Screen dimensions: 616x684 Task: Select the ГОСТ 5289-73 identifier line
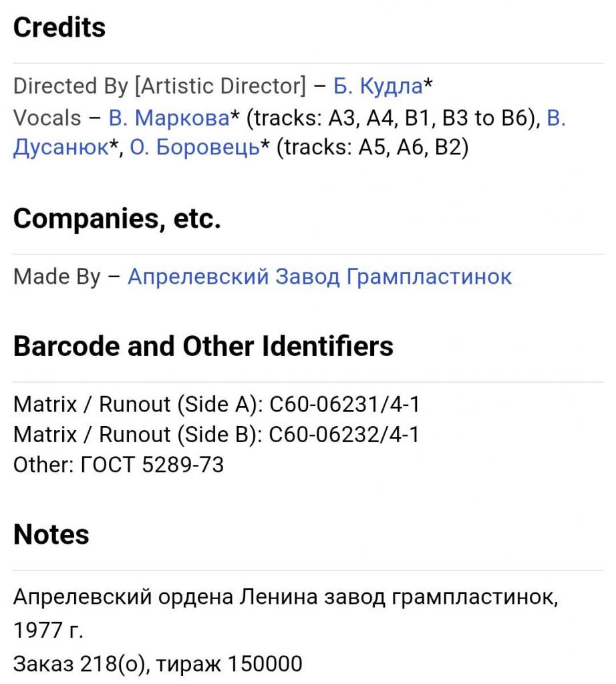tap(118, 465)
